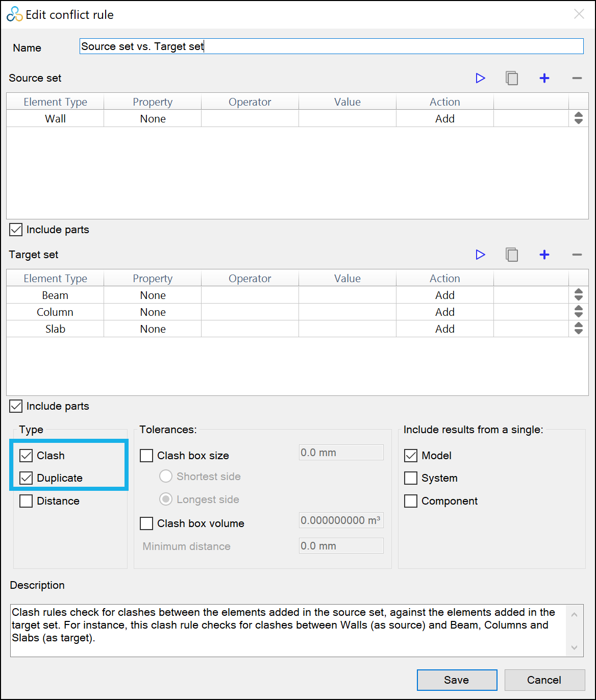Save the conflict rule

457,680
